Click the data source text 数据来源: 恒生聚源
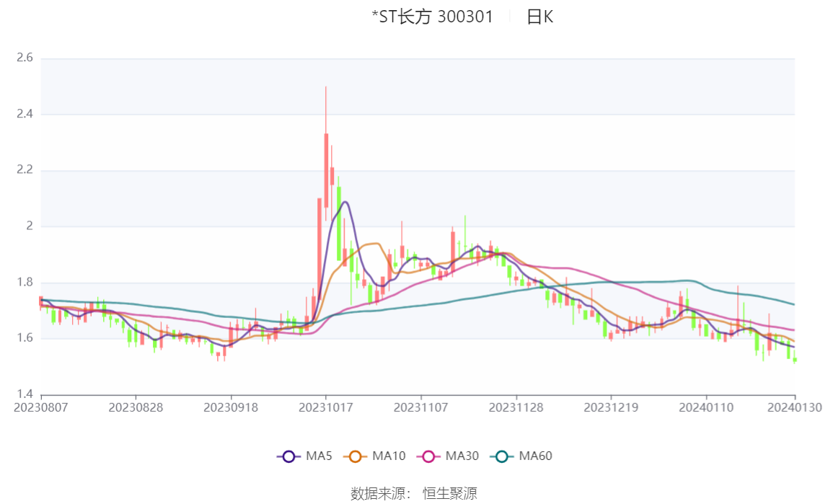 [x=414, y=493]
